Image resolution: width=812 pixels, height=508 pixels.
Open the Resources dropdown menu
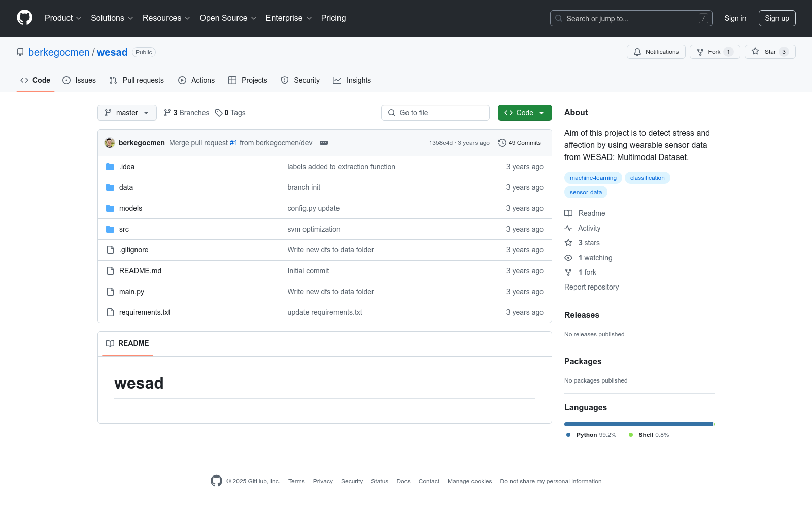click(166, 18)
